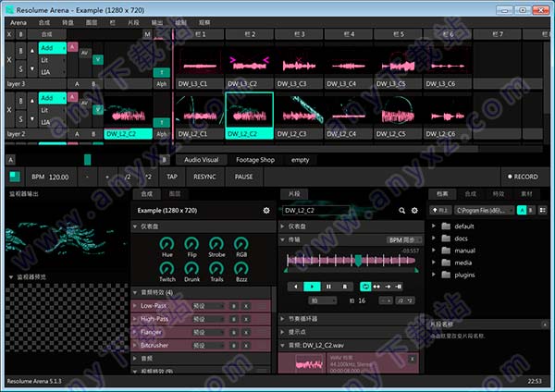The image size is (555, 392).
Task: Remove the DW_L2_C2.wav audio track
Action: 412,359
